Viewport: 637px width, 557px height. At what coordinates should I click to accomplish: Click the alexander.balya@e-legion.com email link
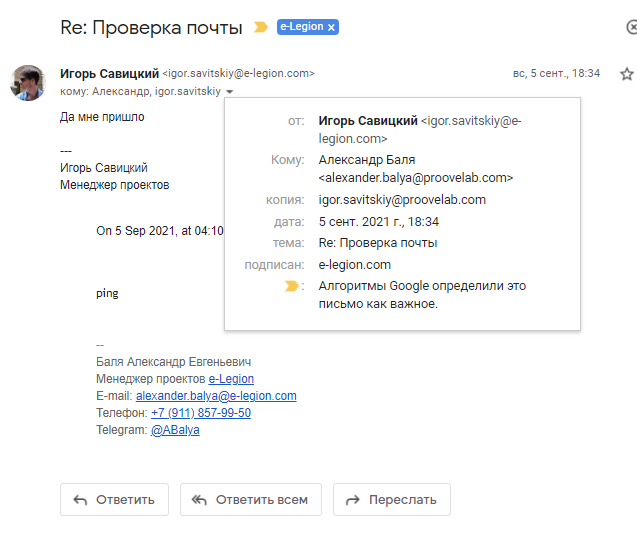point(216,396)
